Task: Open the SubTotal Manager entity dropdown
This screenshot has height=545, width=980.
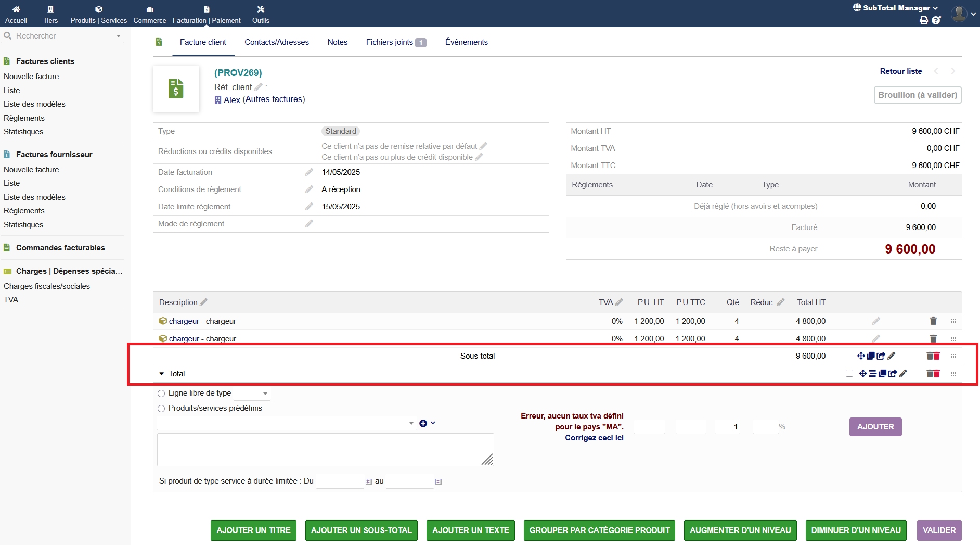Action: [x=896, y=8]
